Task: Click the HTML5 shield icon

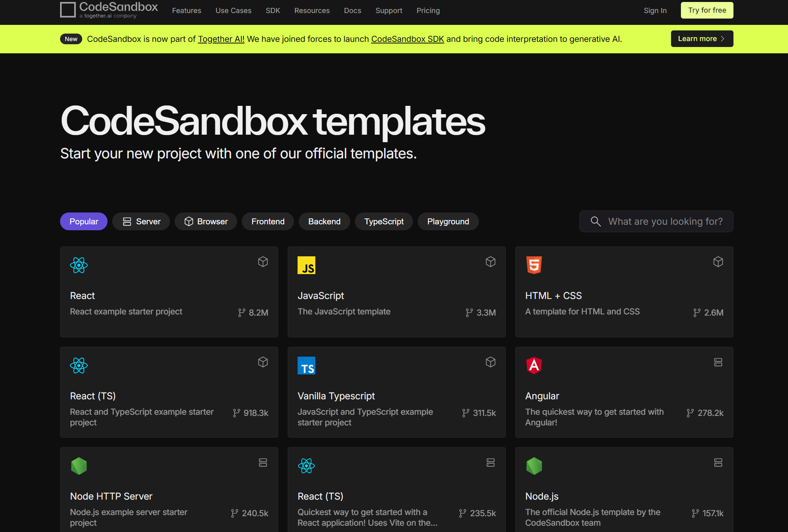Action: [534, 265]
